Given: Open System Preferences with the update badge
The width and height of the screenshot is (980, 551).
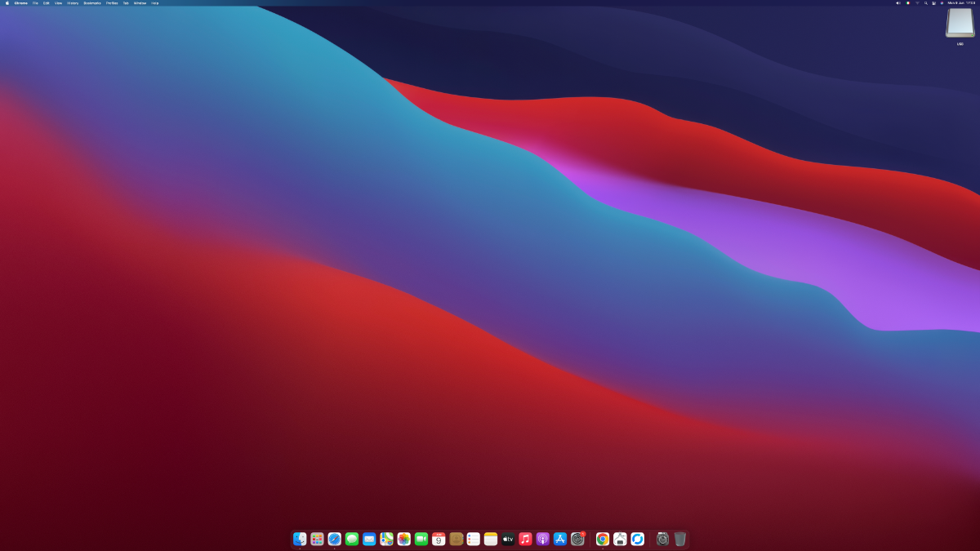Looking at the screenshot, I should pos(578,539).
